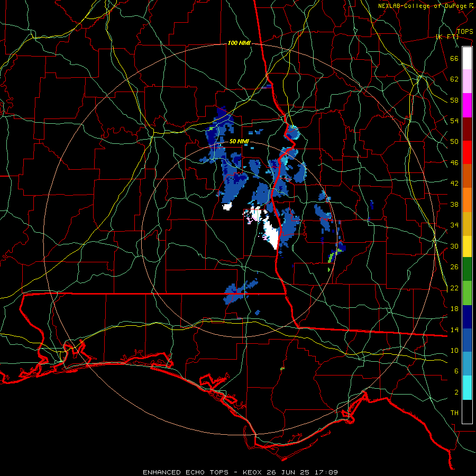Click the black TH threshold swatch
The width and height of the screenshot is (476, 476).
click(467, 411)
